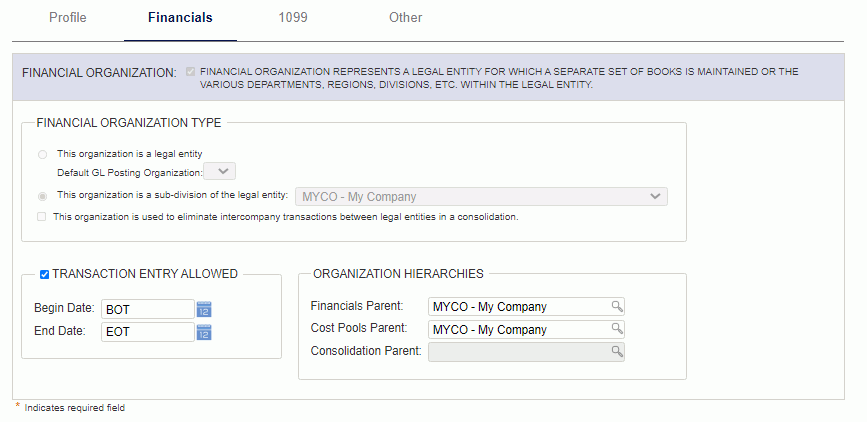Click Cost Pools Parent lookup magnifier icon
The image size is (867, 422).
617,329
